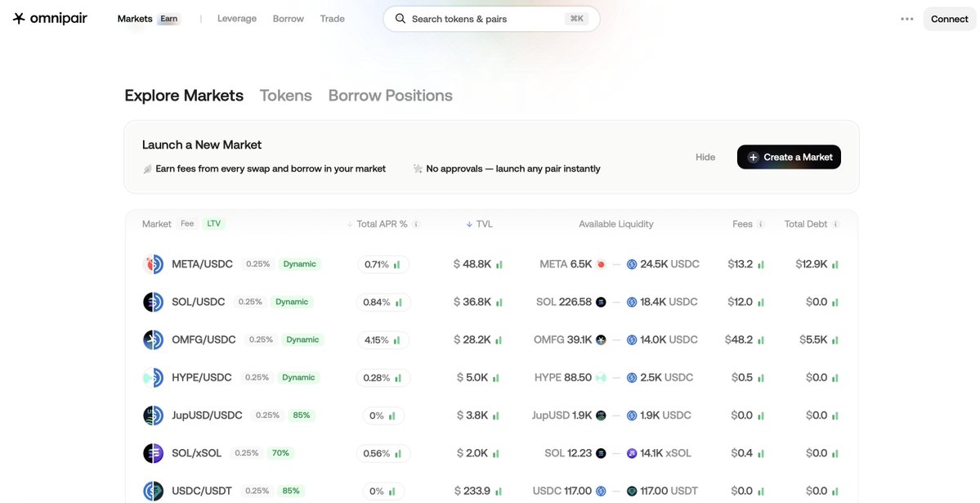The width and height of the screenshot is (980, 503).
Task: Click the Earn badge next to Markets
Action: pyautogui.click(x=168, y=19)
